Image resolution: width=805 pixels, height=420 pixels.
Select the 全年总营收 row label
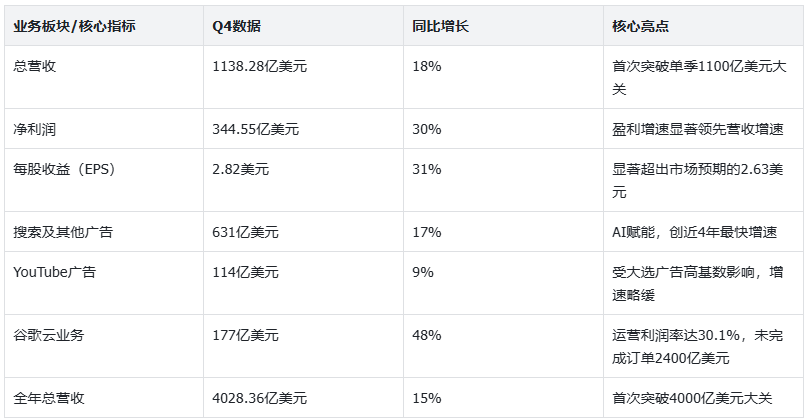point(49,398)
